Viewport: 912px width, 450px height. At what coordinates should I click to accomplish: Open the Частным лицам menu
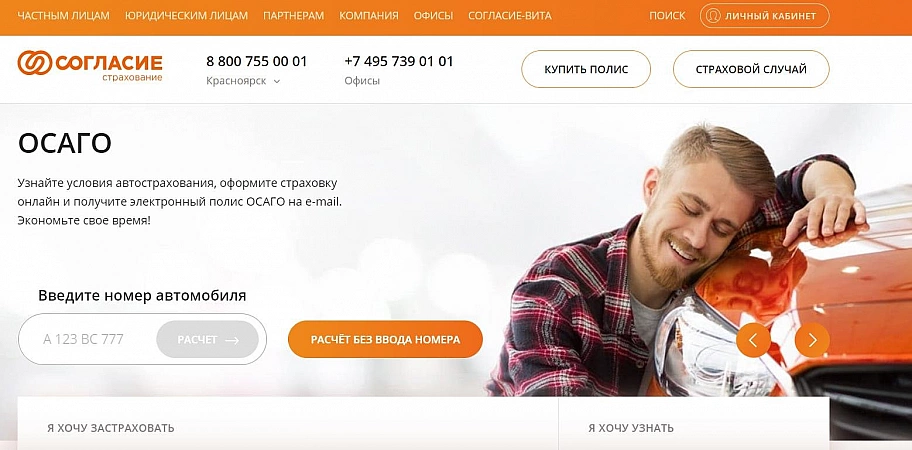[x=63, y=16]
